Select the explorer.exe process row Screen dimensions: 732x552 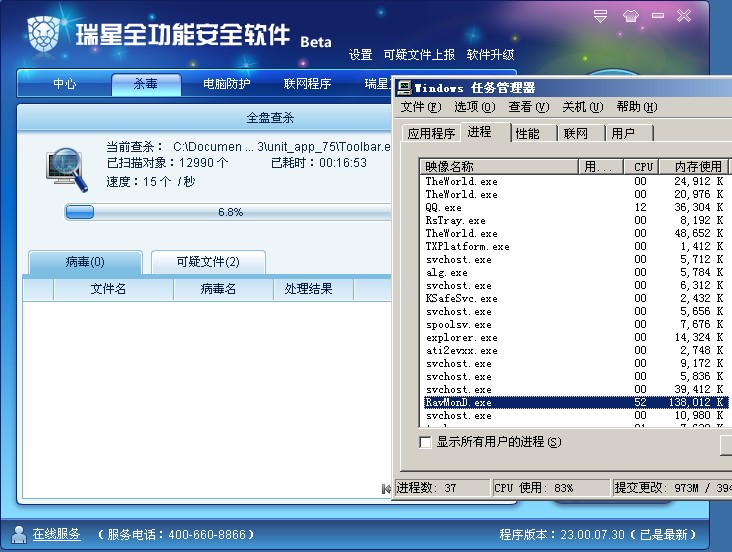[574, 338]
